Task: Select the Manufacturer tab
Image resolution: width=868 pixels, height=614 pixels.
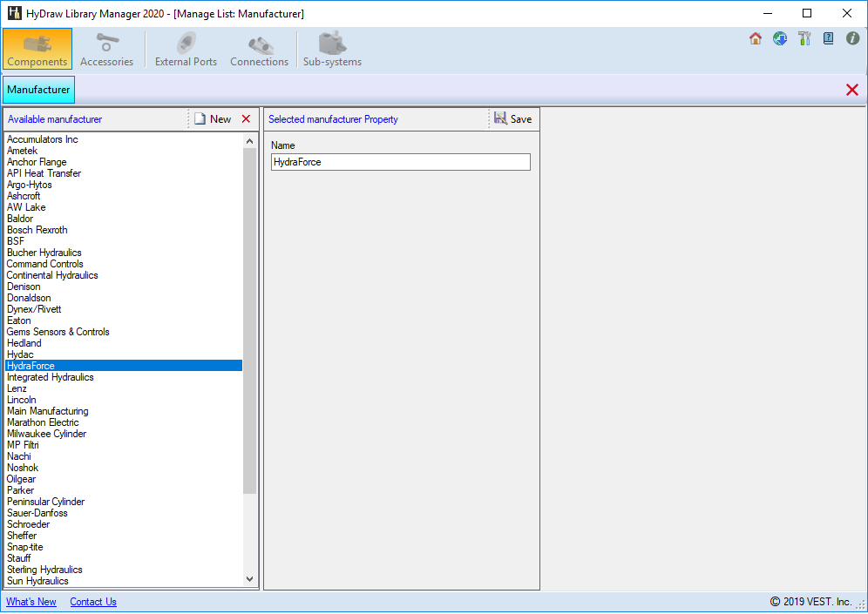Action: (x=38, y=90)
